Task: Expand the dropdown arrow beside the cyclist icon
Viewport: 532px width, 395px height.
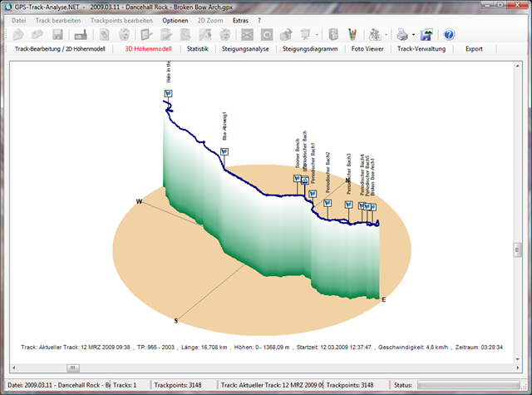Action: [386, 36]
